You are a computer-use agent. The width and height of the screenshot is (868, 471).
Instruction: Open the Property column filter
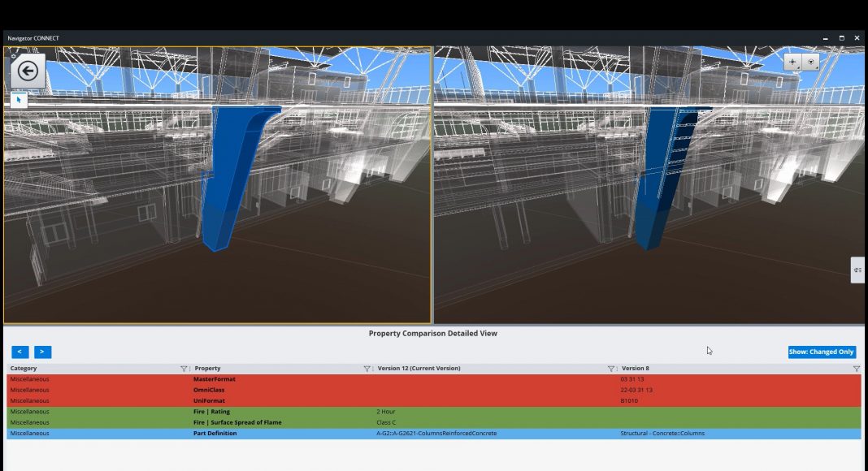(x=367, y=369)
